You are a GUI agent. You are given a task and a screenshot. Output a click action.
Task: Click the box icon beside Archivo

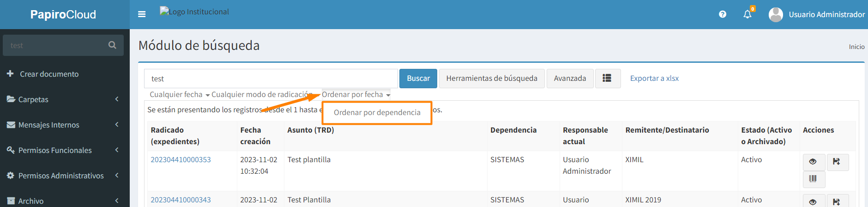[11, 201]
